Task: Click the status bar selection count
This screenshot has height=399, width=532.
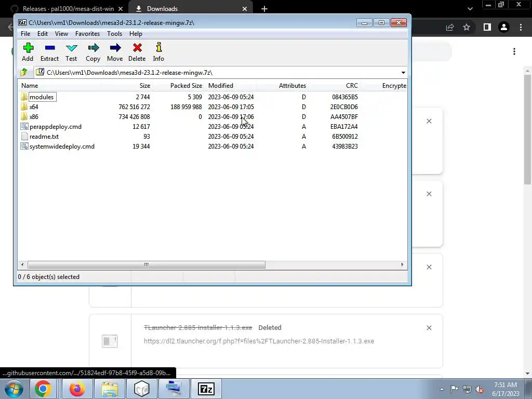Action: point(48,277)
